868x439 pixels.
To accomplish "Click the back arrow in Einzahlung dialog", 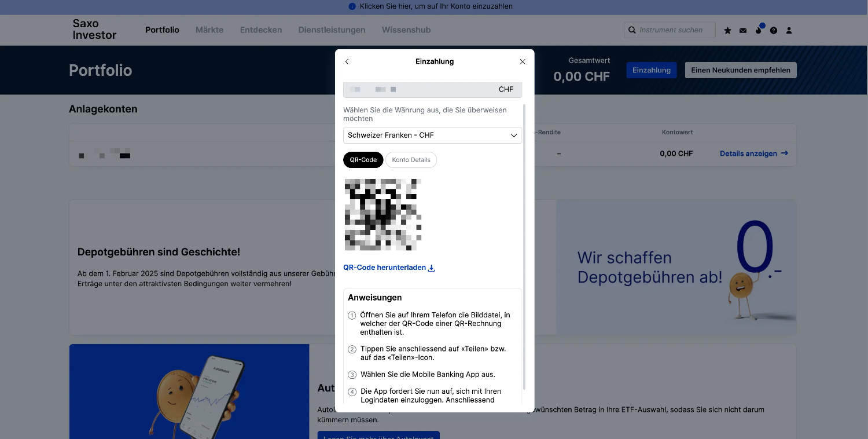I will 347,61.
